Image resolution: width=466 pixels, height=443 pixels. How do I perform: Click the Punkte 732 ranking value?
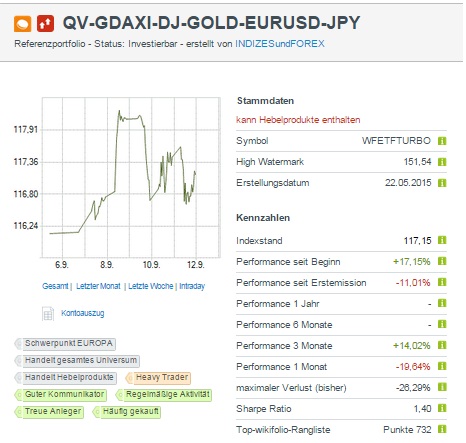(407, 429)
